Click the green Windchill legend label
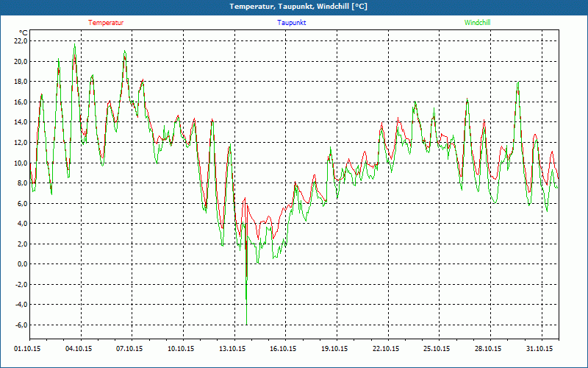 [477, 23]
